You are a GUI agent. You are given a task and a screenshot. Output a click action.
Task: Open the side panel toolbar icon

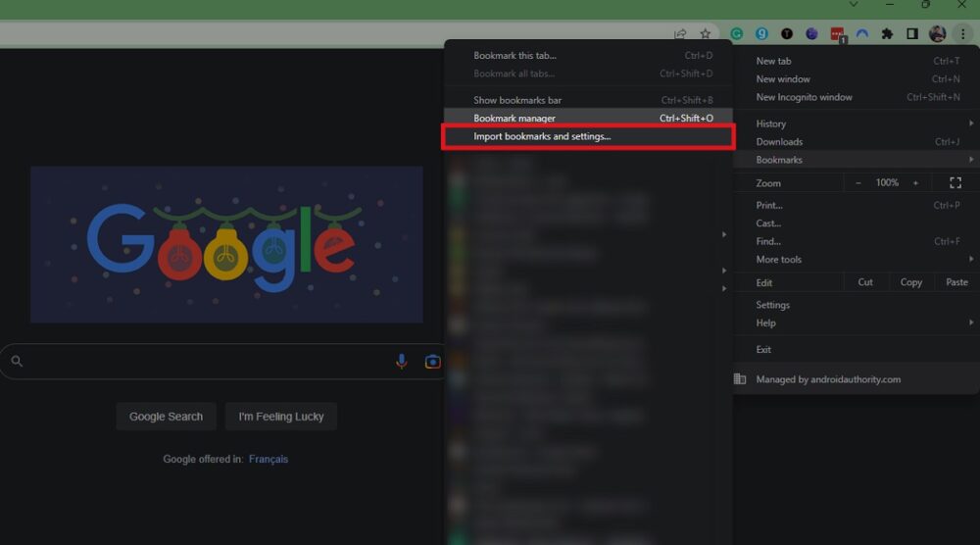pyautogui.click(x=912, y=33)
